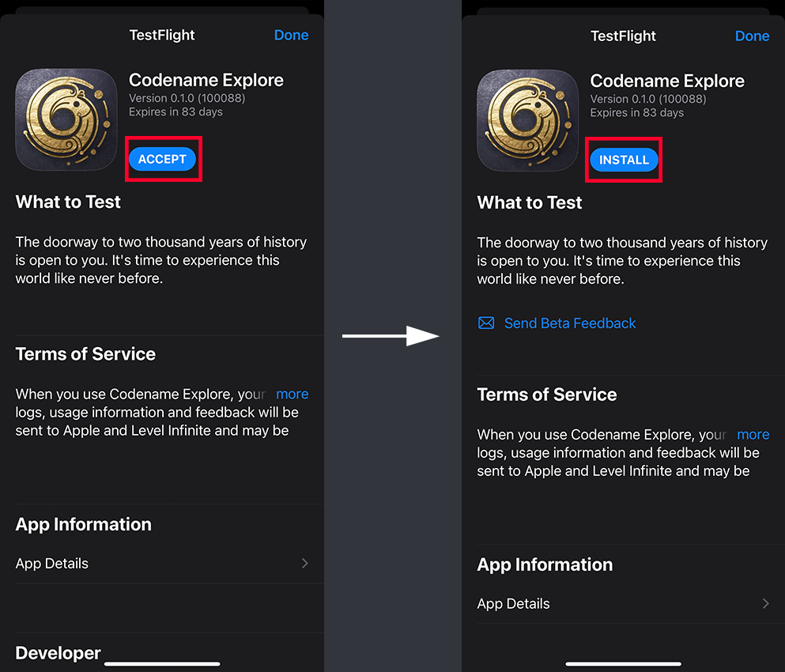
Task: Tap Done on the left TestFlight screen
Action: tap(292, 35)
